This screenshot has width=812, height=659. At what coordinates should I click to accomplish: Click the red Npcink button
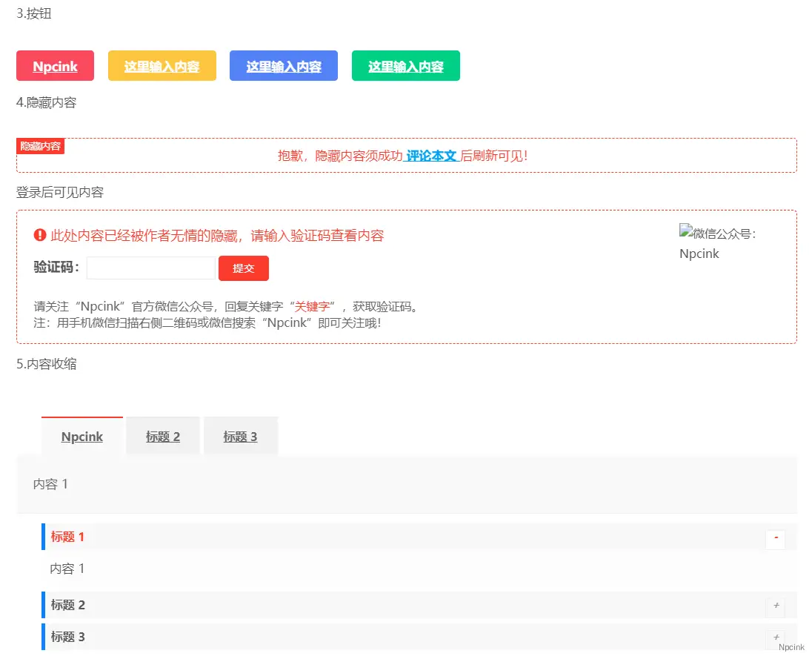pos(55,65)
